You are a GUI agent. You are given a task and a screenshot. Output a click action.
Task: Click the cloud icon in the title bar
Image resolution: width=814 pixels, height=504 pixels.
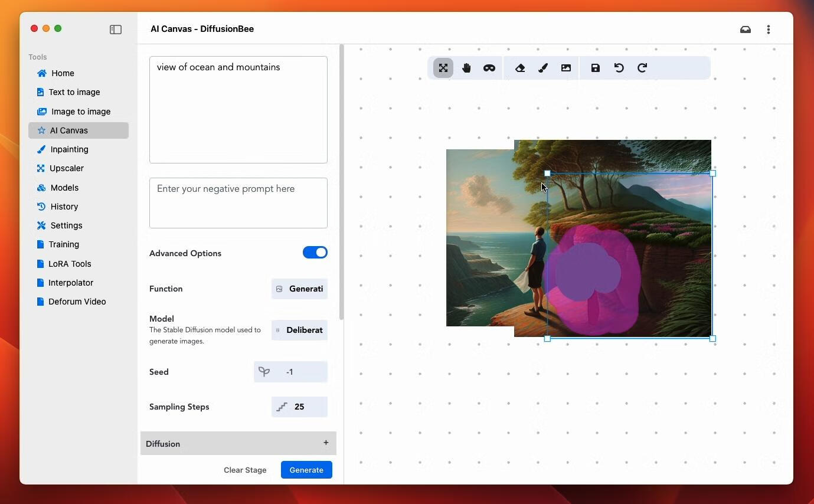tap(745, 29)
